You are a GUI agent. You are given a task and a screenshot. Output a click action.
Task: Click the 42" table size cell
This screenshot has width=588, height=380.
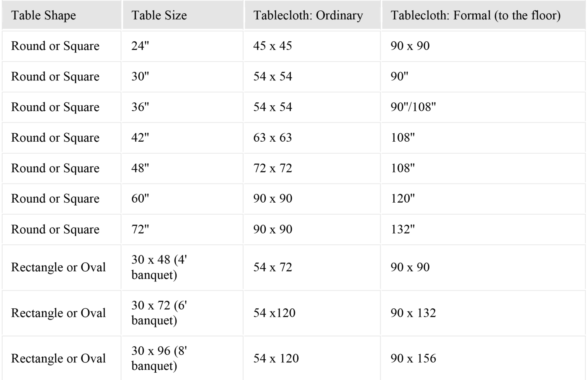click(x=140, y=138)
